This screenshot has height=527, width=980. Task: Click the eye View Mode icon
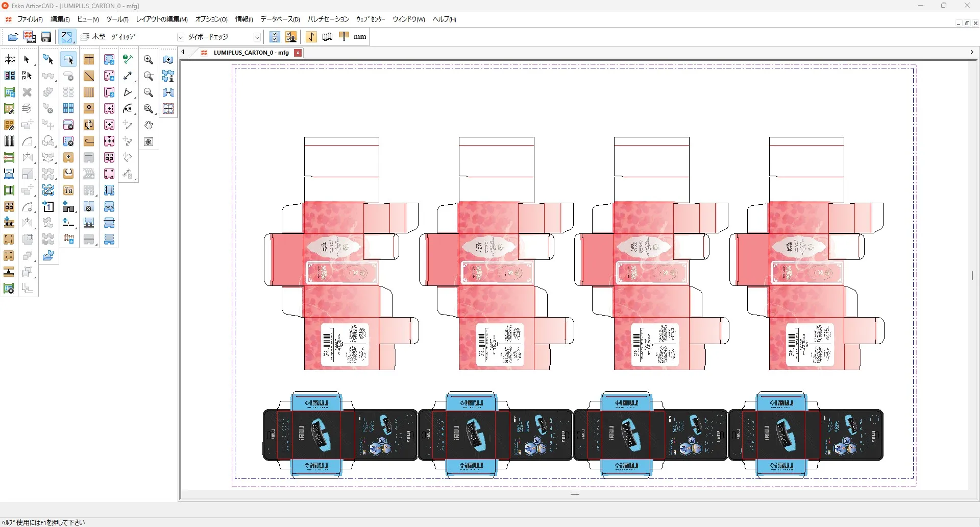pyautogui.click(x=149, y=141)
